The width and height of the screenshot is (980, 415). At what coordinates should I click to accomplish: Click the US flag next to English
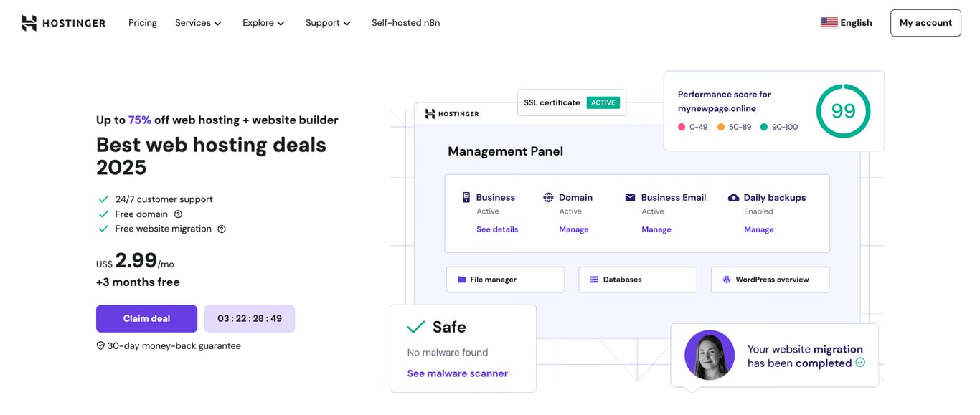(x=829, y=22)
